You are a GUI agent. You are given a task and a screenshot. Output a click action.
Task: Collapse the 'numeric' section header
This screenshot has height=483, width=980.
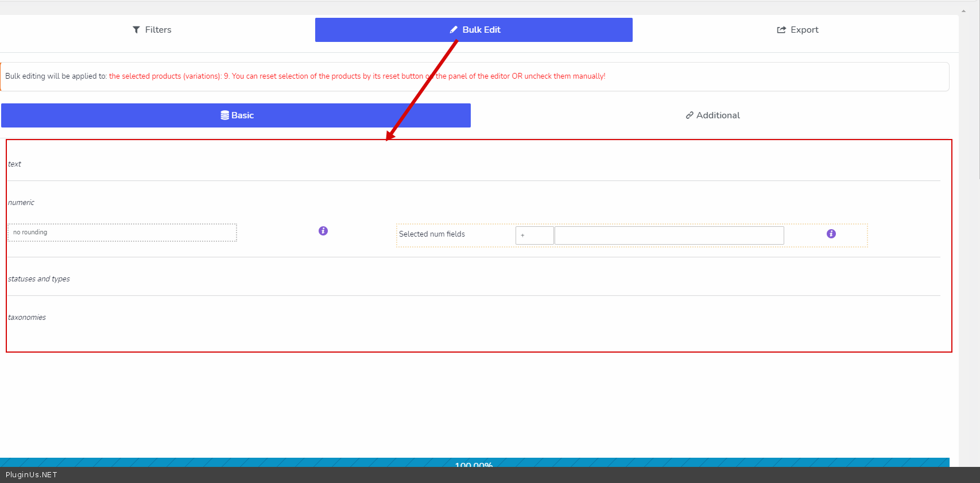21,203
